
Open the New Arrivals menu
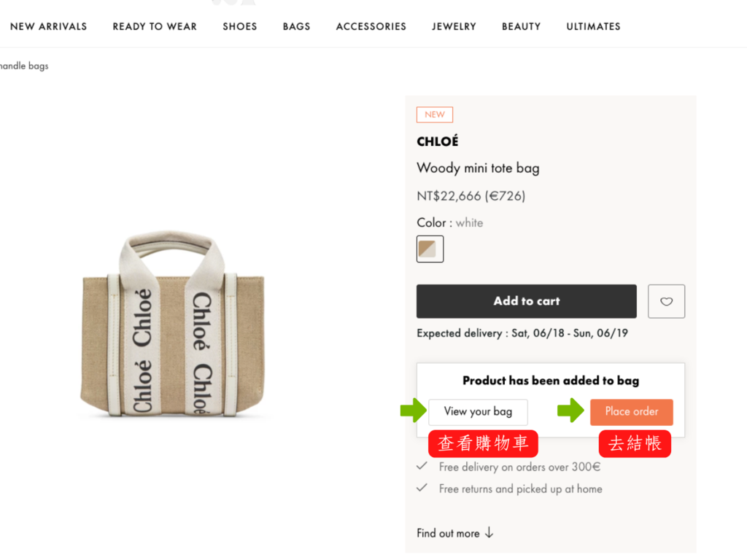48,26
